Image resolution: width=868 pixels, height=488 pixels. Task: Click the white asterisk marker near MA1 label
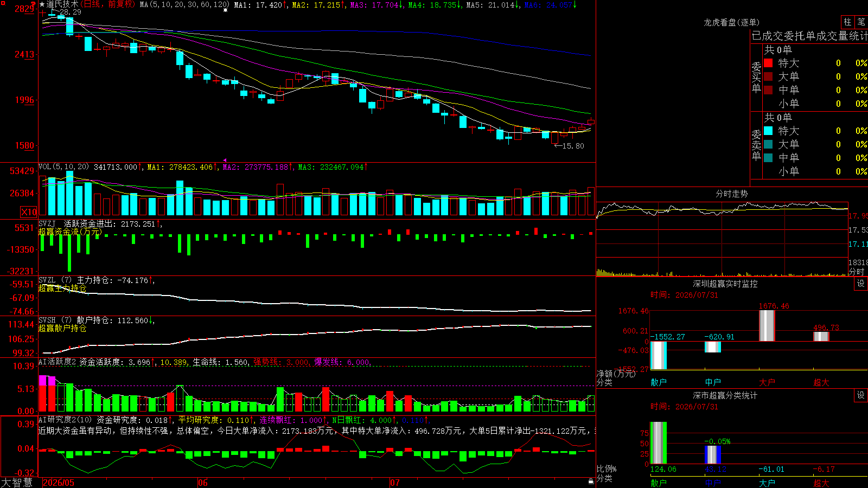click(x=225, y=10)
